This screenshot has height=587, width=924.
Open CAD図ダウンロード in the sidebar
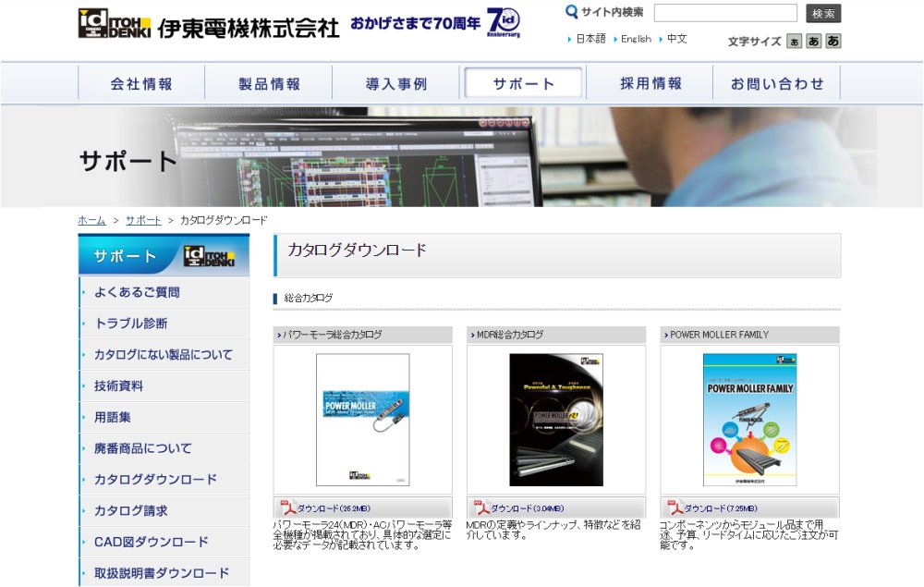point(151,542)
